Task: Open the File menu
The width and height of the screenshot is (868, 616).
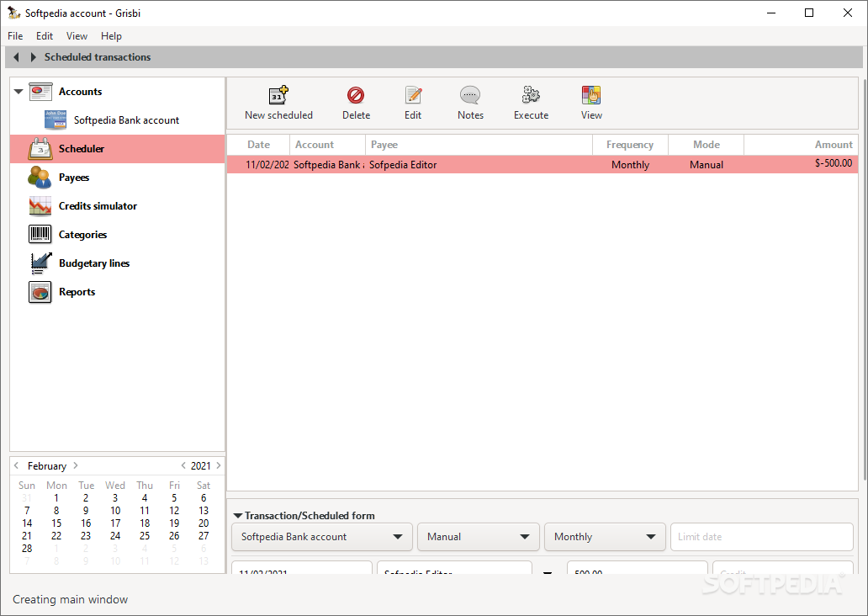Action: pos(15,36)
